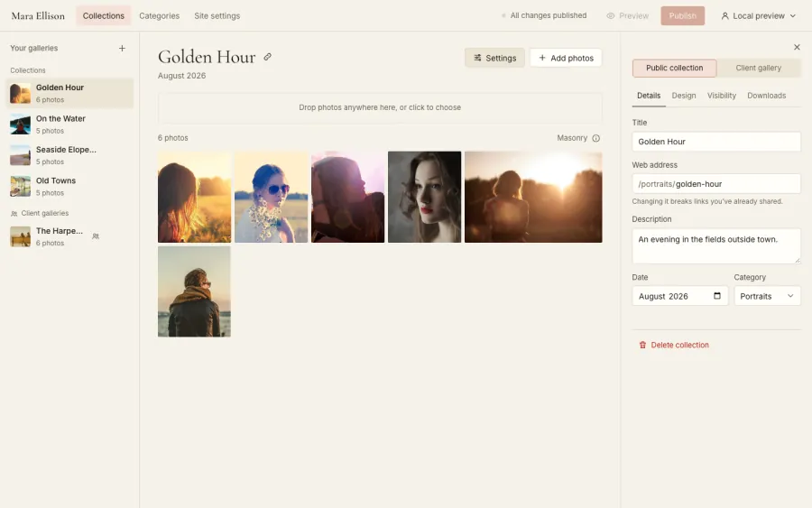Switch to Public collection mode
Viewport: 812px width, 508px height.
point(674,68)
